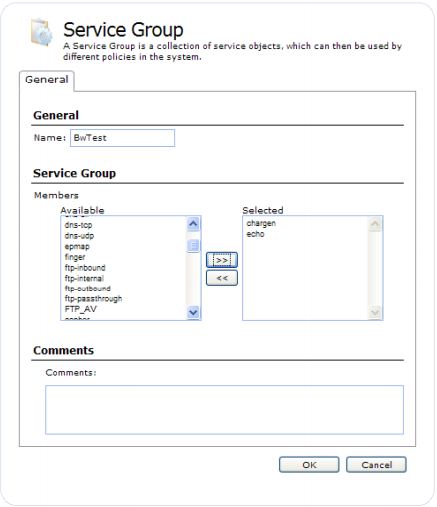
Task: Click Selected list scroll down arrow
Action: [375, 312]
